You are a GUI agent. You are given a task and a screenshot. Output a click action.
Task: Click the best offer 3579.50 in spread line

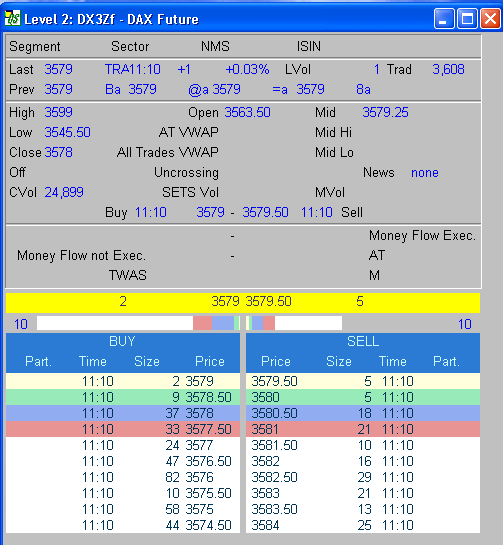pos(265,212)
